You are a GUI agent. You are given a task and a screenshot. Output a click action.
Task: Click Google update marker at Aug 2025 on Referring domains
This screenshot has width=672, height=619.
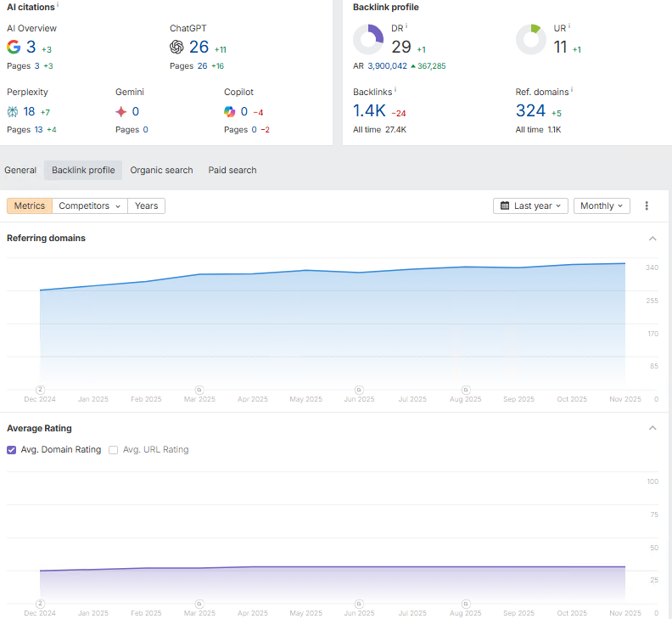pyautogui.click(x=466, y=390)
